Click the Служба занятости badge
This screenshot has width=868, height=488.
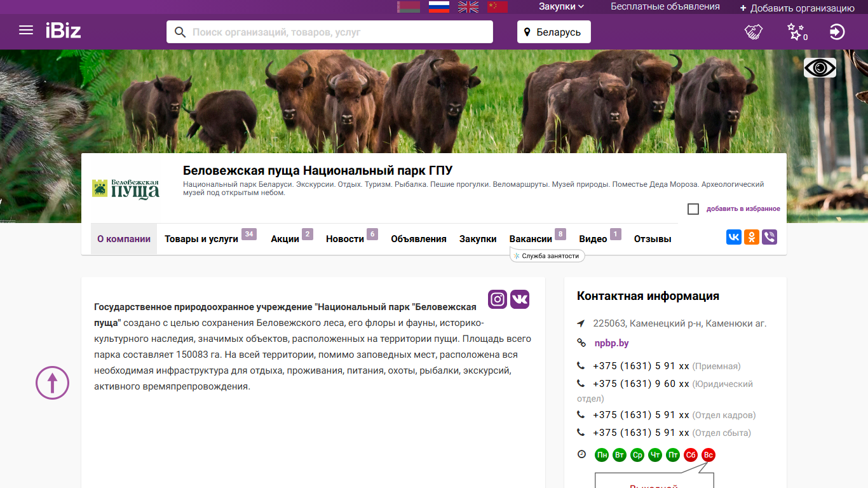pyautogui.click(x=547, y=255)
